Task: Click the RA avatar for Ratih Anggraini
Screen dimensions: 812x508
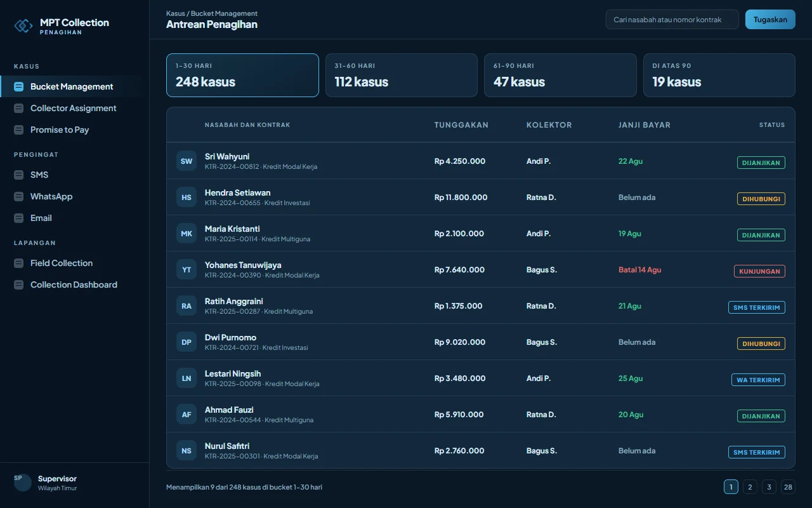Action: [187, 306]
